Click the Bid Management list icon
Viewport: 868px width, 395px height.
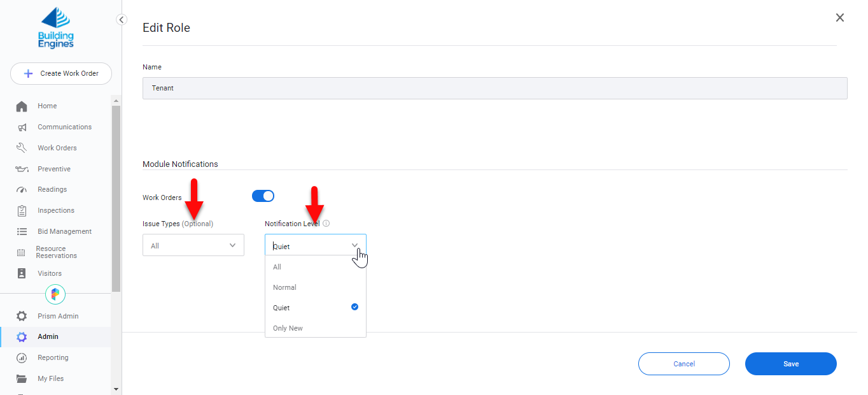22,232
